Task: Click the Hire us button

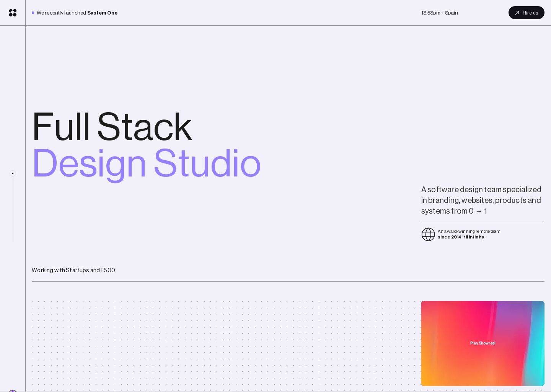Action: [x=526, y=13]
